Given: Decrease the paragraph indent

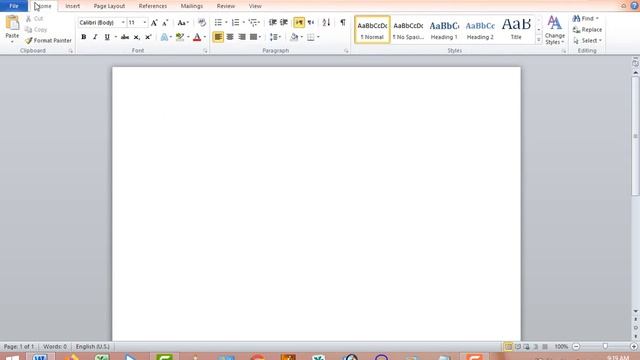Looking at the screenshot, I should click(273, 22).
